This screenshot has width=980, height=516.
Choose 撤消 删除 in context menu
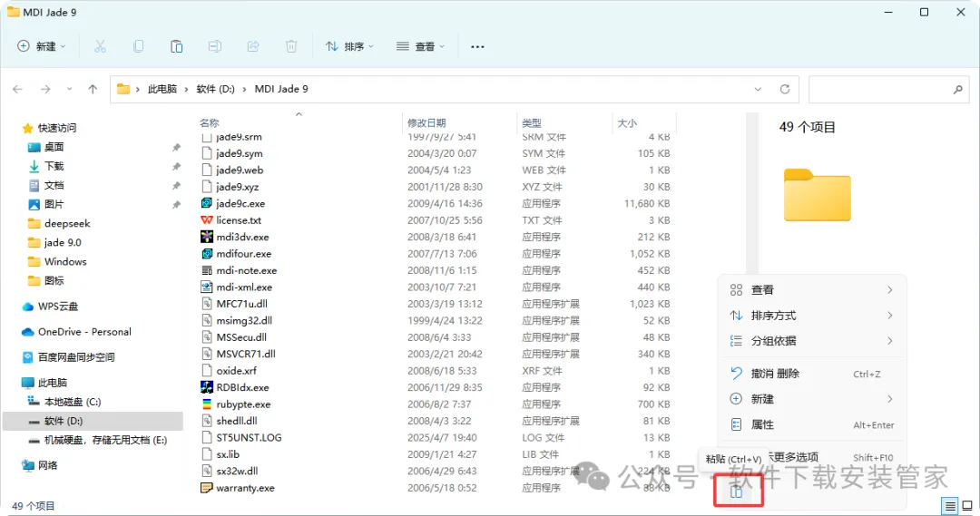[811, 374]
